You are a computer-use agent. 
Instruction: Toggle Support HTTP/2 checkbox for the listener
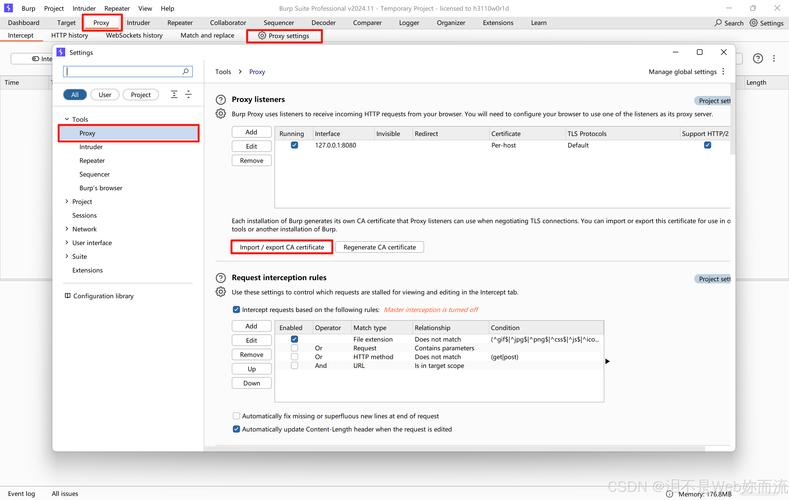point(707,145)
